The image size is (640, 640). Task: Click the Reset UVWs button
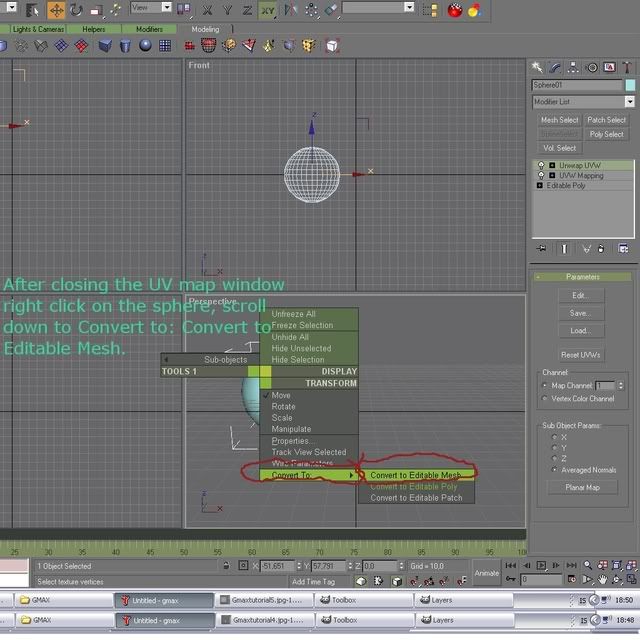pyautogui.click(x=580, y=355)
